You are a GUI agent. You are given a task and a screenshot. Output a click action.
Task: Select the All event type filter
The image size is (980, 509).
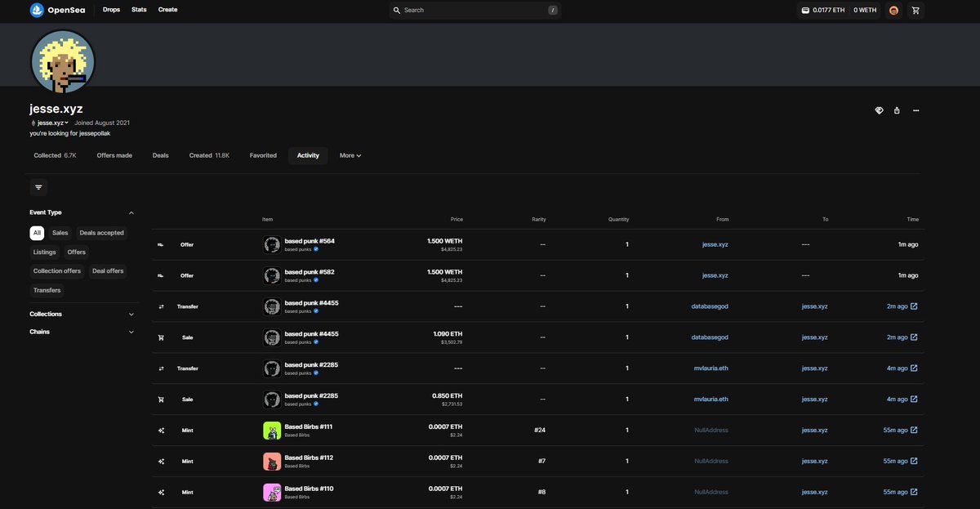point(37,233)
